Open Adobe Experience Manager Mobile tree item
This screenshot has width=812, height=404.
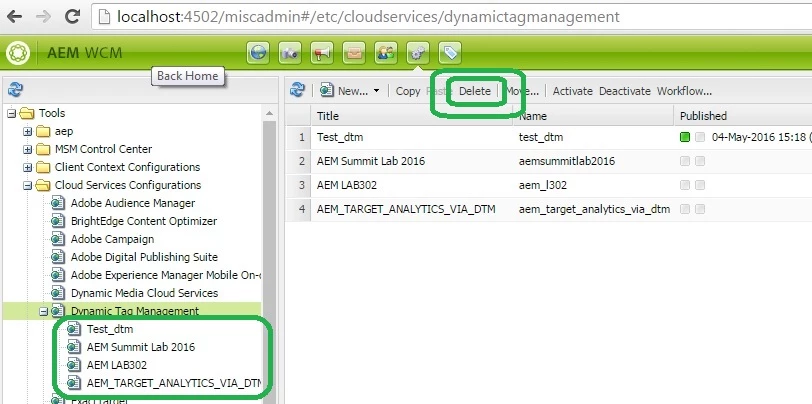click(x=166, y=275)
